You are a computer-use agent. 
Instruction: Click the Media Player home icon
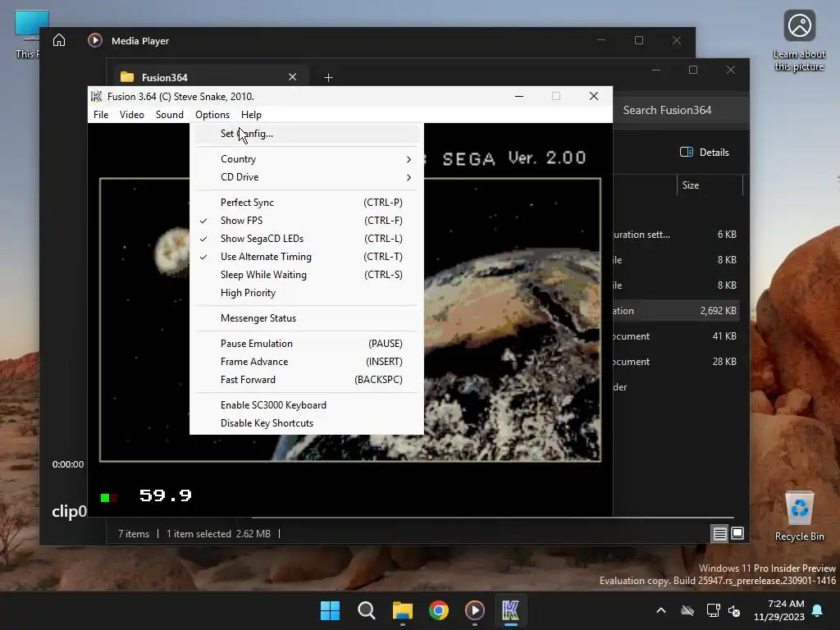click(x=59, y=41)
